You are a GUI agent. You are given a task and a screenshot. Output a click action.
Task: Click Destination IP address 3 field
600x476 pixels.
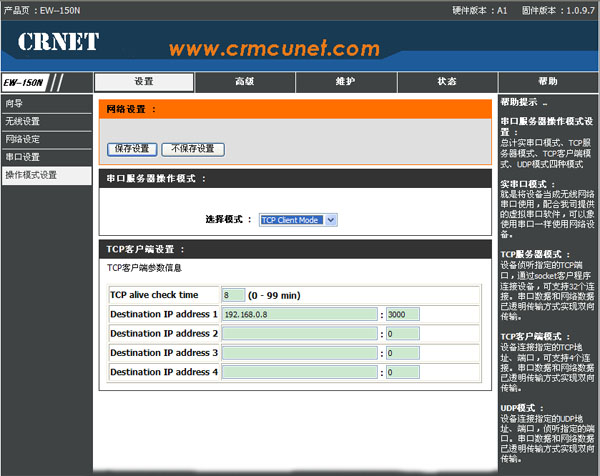[x=300, y=353]
